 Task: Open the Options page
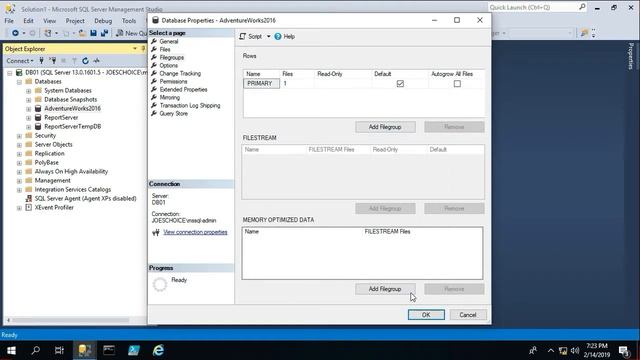click(169, 65)
